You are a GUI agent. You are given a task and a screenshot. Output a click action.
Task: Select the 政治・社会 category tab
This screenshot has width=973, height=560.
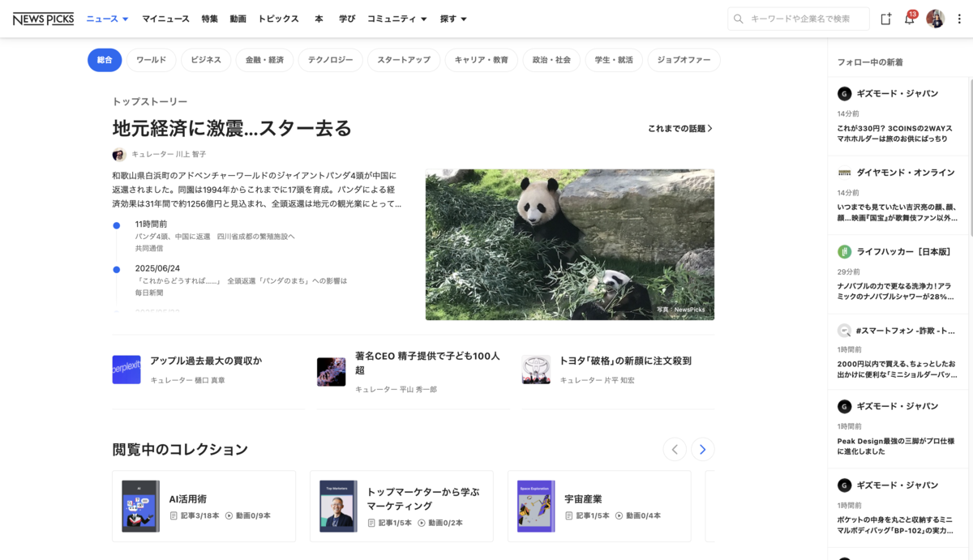pyautogui.click(x=551, y=60)
